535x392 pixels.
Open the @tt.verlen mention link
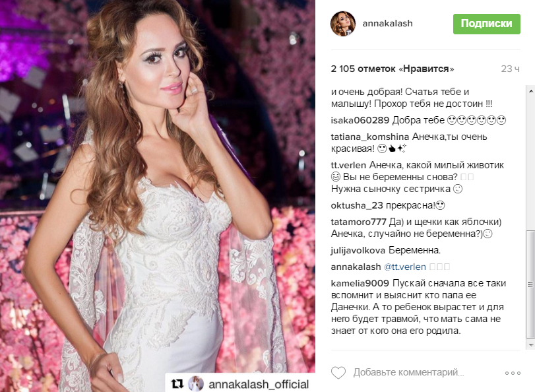pos(405,267)
